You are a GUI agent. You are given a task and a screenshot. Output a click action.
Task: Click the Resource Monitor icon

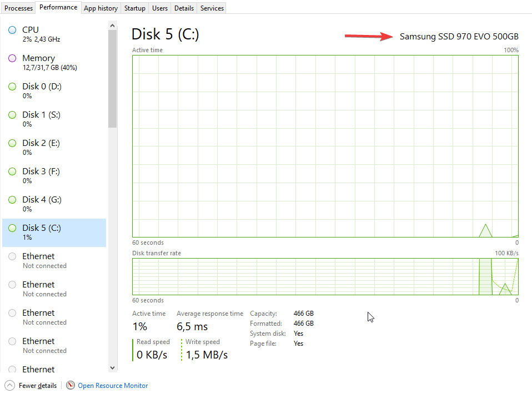71,385
